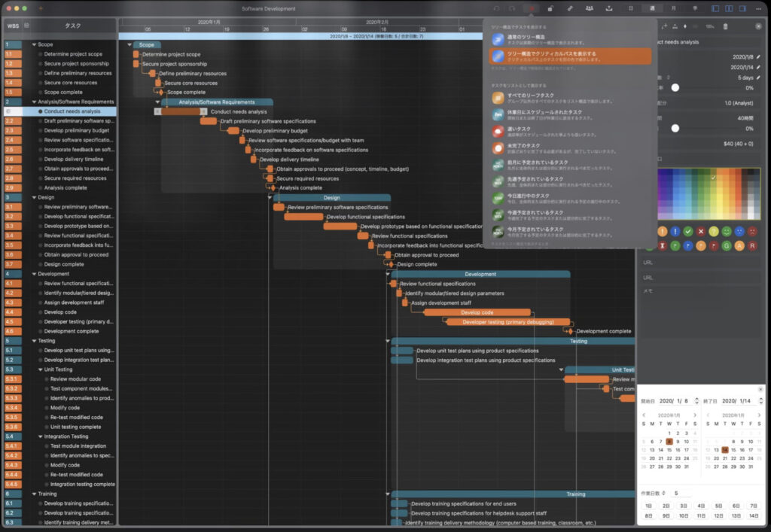This screenshot has height=532, width=771.
Task: Click the diamond milestone icon in the inspector
Action: [x=685, y=26]
